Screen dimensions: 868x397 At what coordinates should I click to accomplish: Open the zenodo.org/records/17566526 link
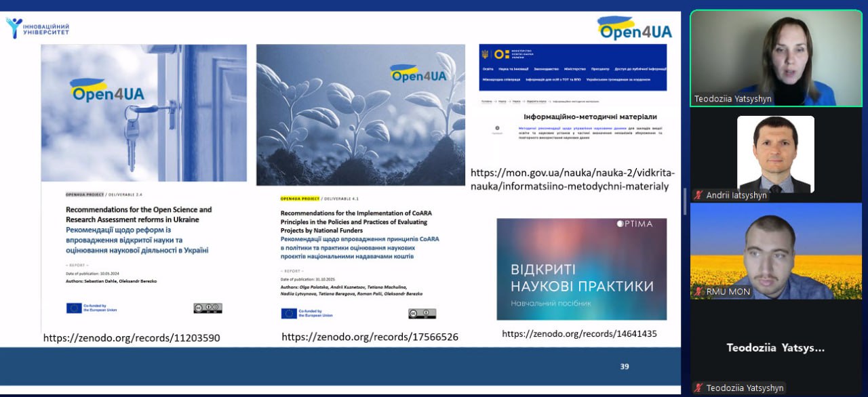tap(370, 337)
